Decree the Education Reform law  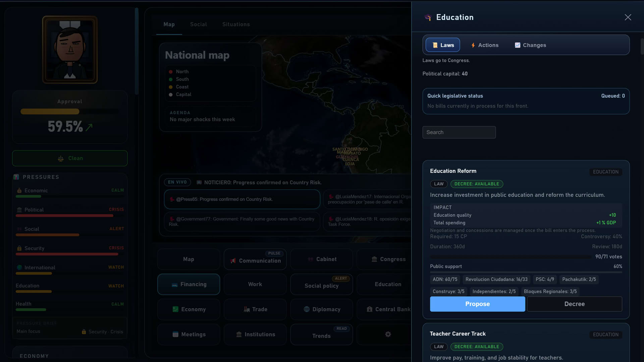coord(574,304)
